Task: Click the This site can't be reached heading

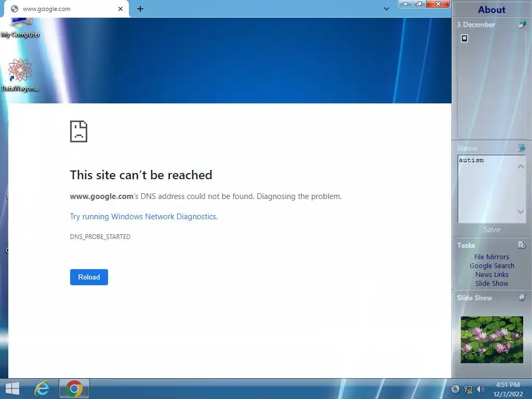Action: coord(141,175)
